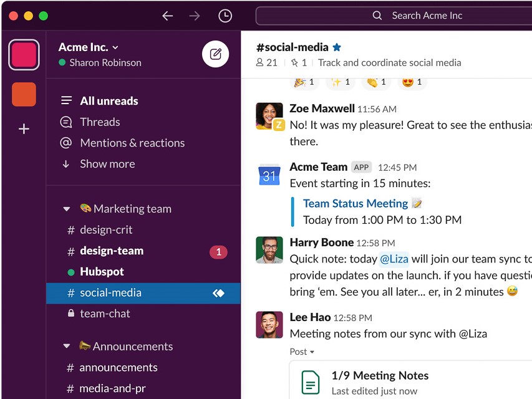The image size is (532, 399).
Task: Open the Acme Inc. workspace dropdown
Action: click(88, 47)
